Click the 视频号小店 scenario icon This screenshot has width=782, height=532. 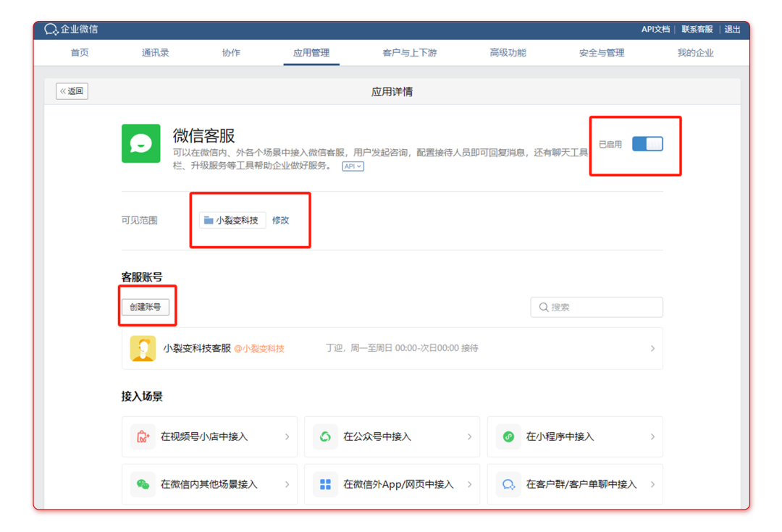pos(143,436)
